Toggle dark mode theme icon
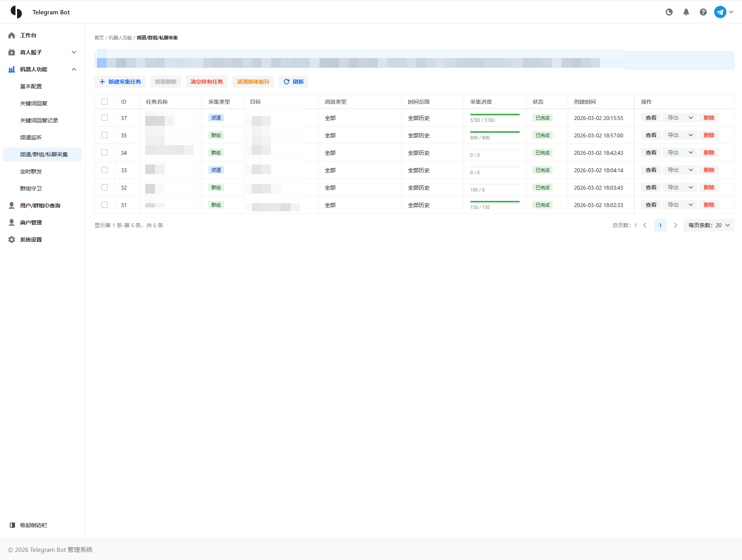The image size is (742, 560). (669, 12)
